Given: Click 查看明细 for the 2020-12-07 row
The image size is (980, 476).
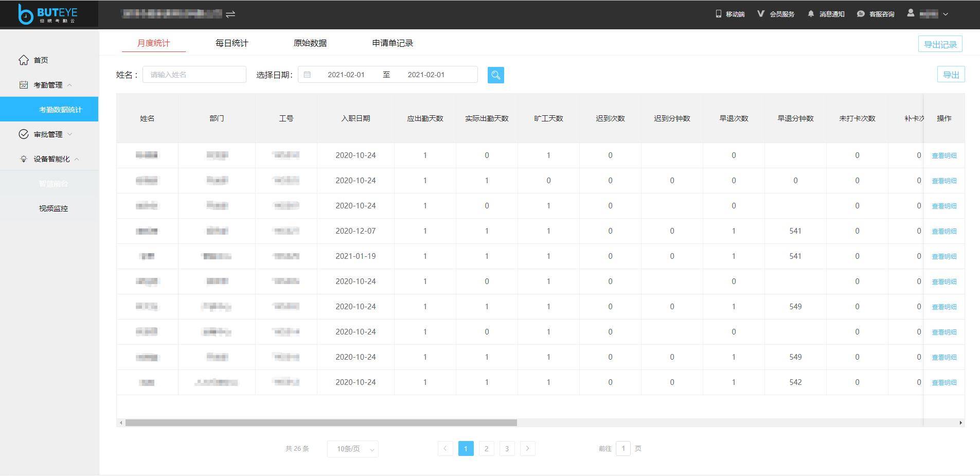Looking at the screenshot, I should coord(944,231).
